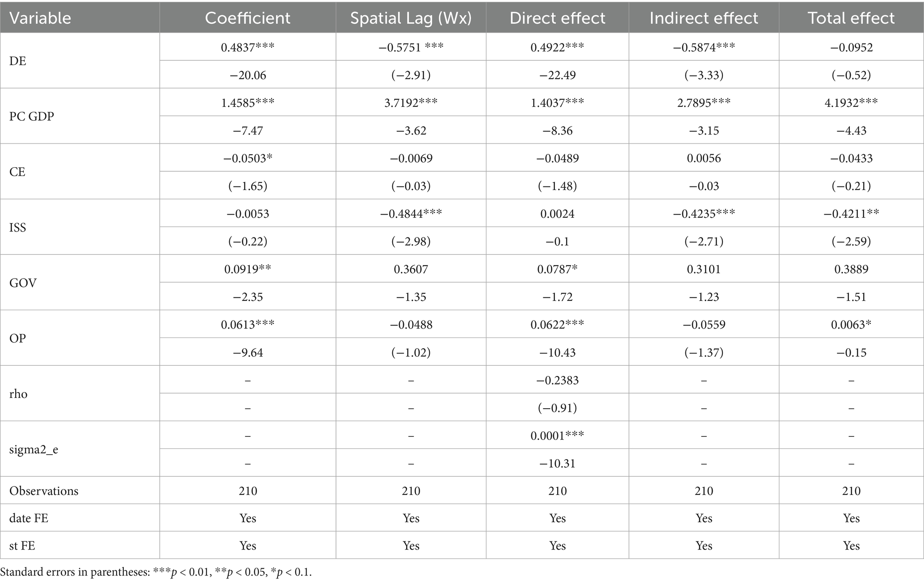The width and height of the screenshot is (924, 583).
Task: Select the "Total effect" column header
Action: [x=851, y=18]
